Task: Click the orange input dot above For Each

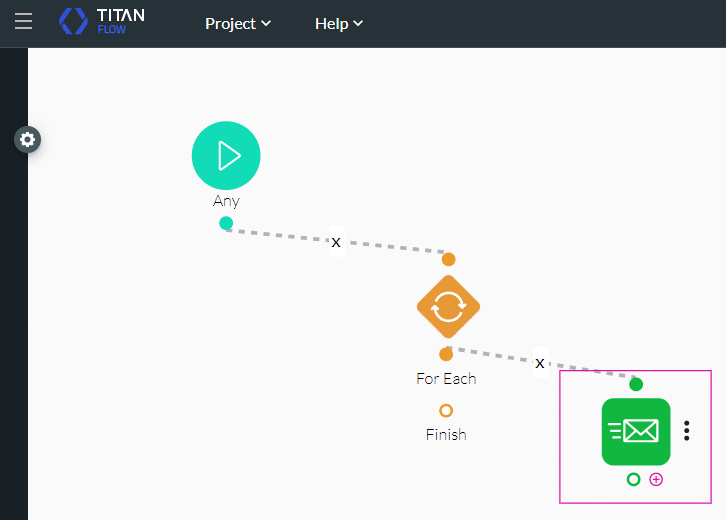Action: tap(448, 260)
